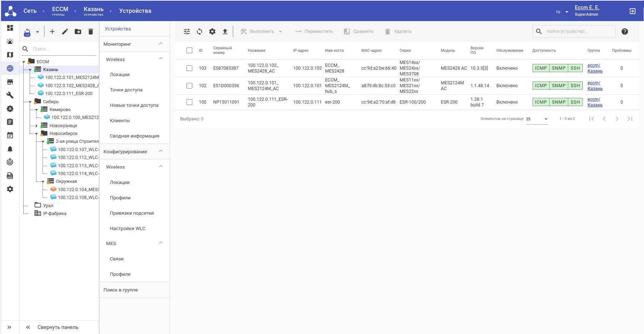Open the items-per-page dropdown showing 25
The height and width of the screenshot is (334, 644).
pos(537,119)
